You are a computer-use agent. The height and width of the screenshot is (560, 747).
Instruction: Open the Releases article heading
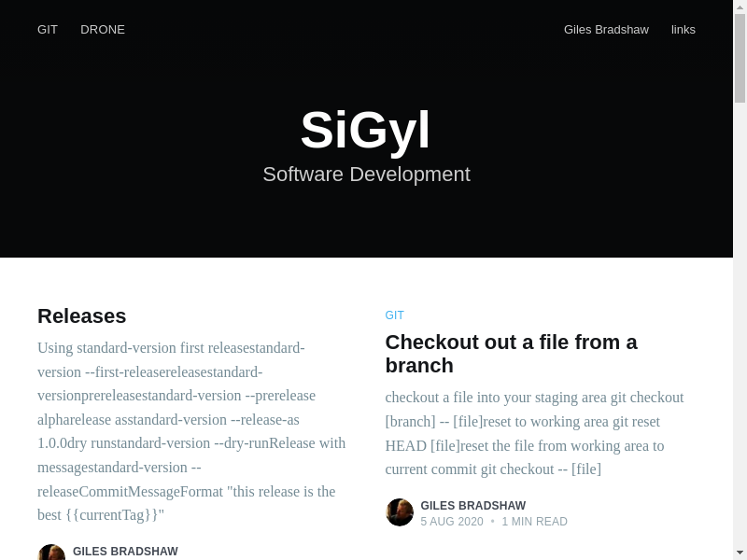[x=82, y=315]
